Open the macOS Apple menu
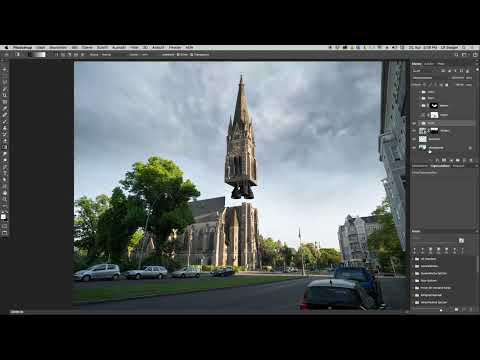This screenshot has width=480, height=360. coord(6,48)
